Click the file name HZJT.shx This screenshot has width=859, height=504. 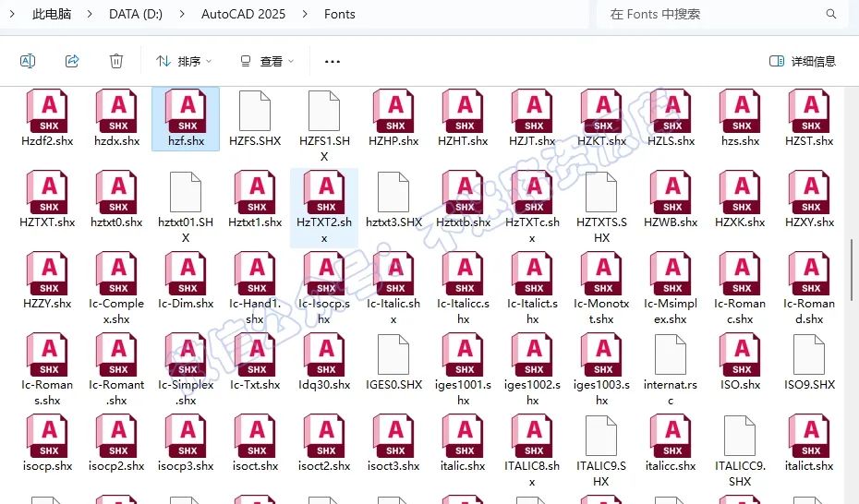click(x=533, y=141)
